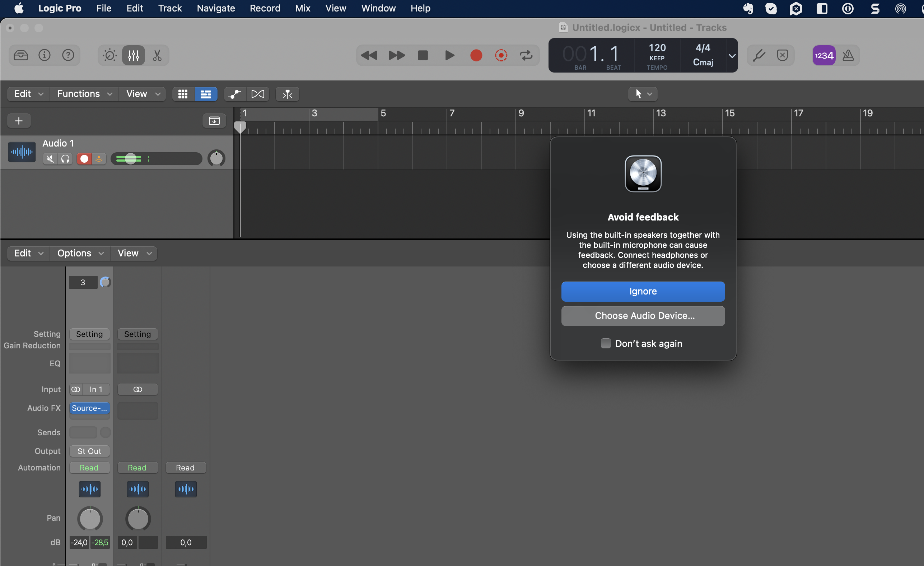Click the tuner icon
The height and width of the screenshot is (566, 924).
coord(759,56)
